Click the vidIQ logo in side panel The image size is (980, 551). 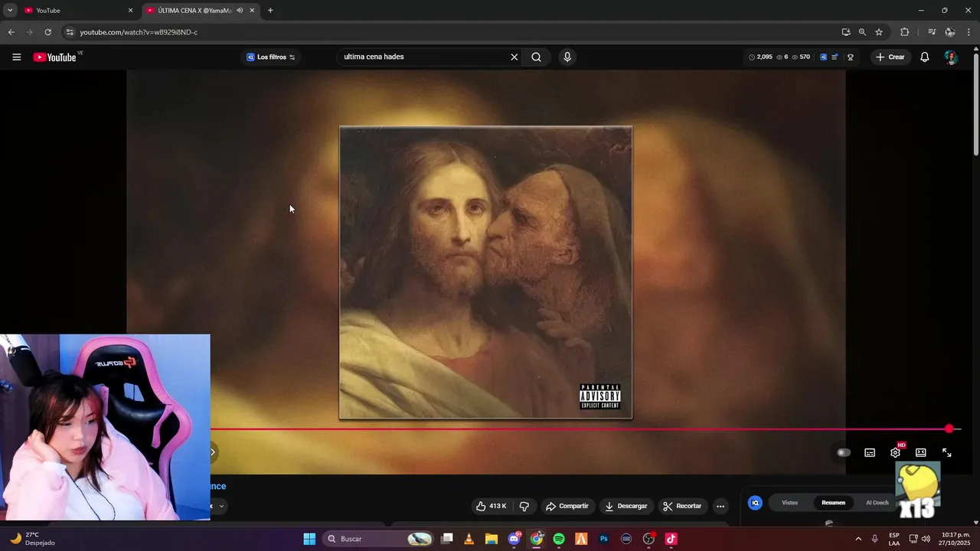pyautogui.click(x=755, y=503)
